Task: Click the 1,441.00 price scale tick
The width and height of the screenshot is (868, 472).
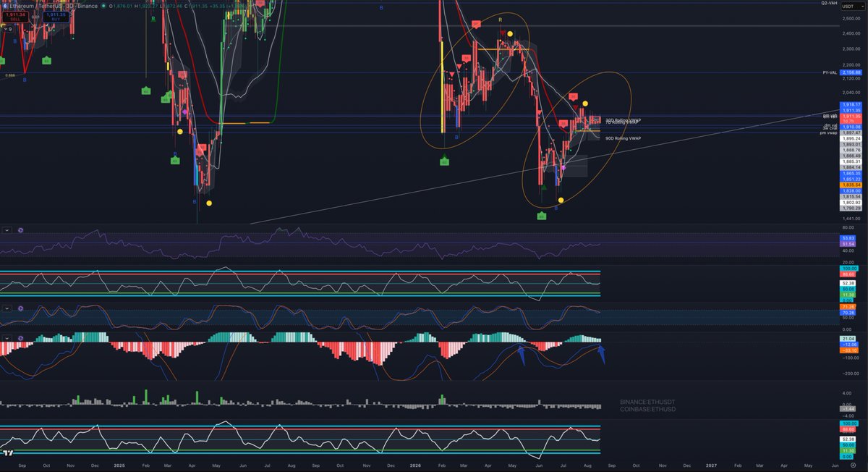Action: [852, 218]
